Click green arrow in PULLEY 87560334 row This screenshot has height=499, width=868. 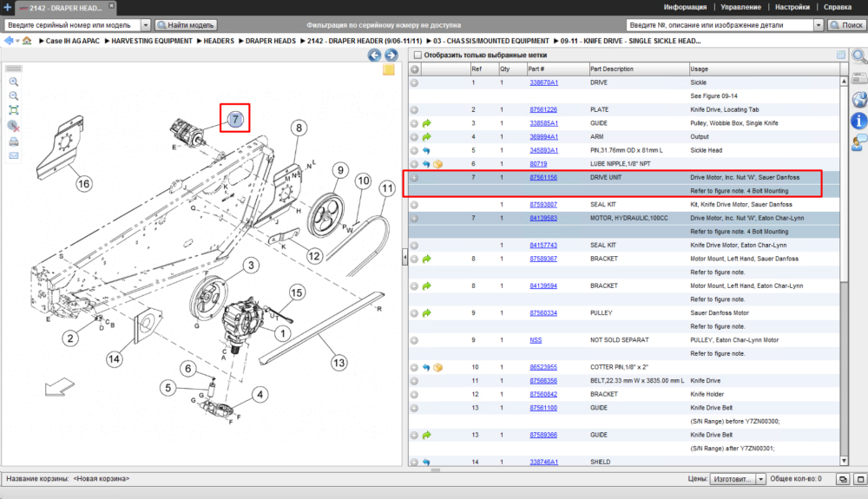pyautogui.click(x=427, y=313)
